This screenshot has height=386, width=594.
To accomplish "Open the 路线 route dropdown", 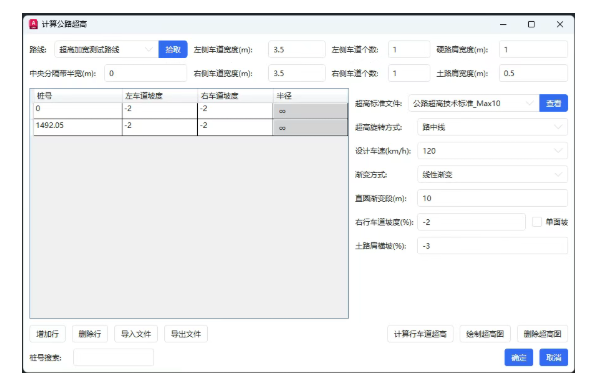I will [x=106, y=49].
